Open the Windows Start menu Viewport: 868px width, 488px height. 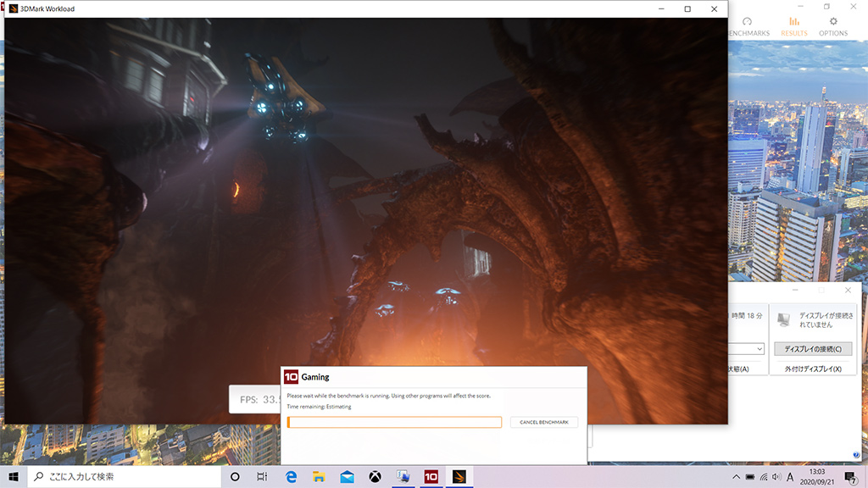tap(14, 476)
